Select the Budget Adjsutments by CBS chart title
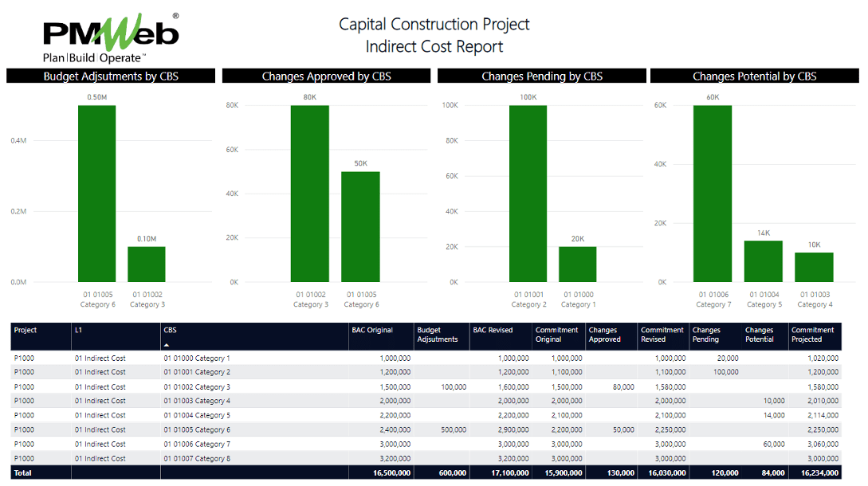The height and width of the screenshot is (486, 868). tap(110, 76)
